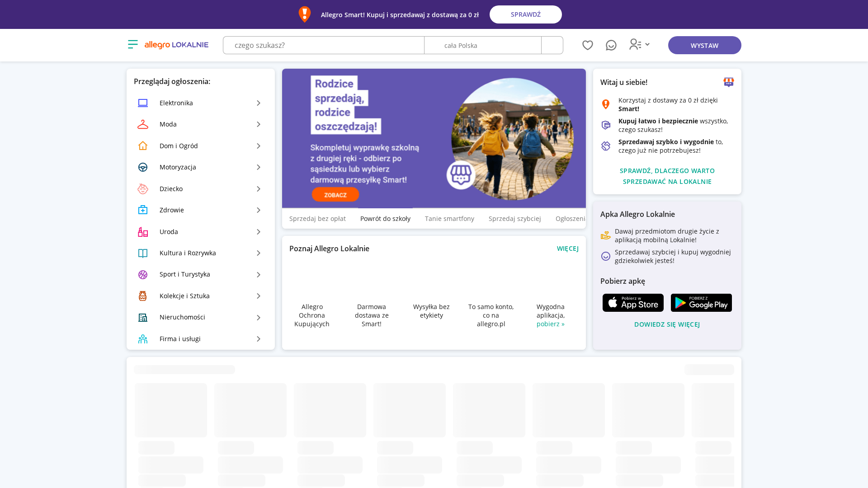
Task: Click the handshake selling icon
Action: click(x=606, y=146)
